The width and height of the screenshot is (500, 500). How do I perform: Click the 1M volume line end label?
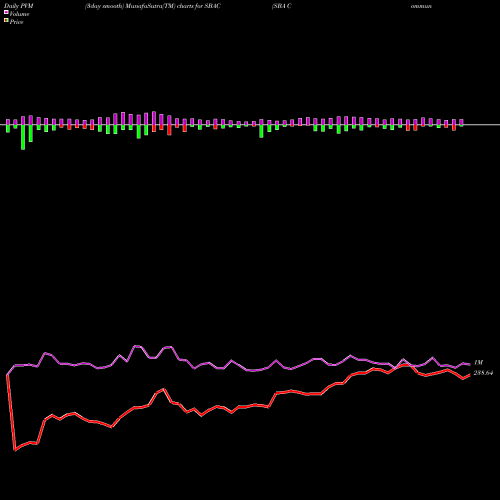(x=478, y=363)
